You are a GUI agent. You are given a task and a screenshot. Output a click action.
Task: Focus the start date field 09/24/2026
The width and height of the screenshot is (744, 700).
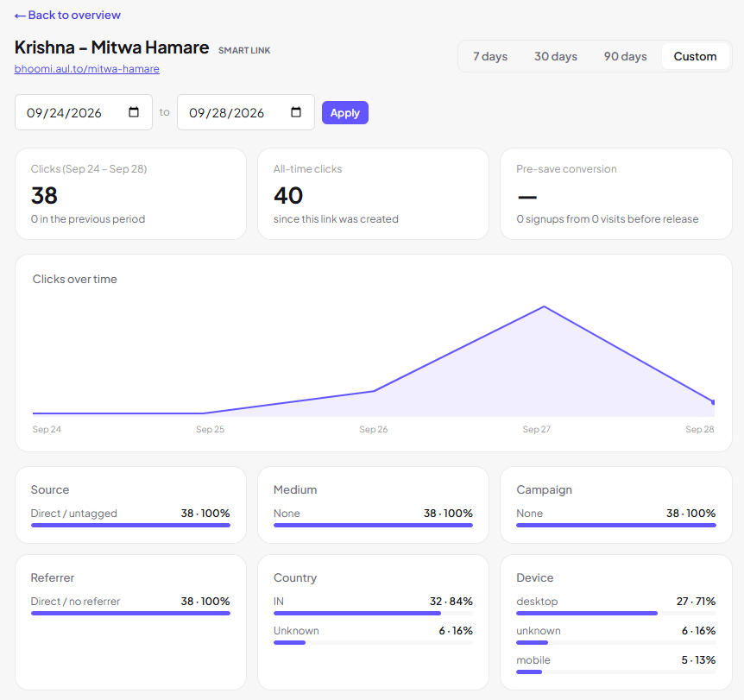pyautogui.click(x=84, y=112)
